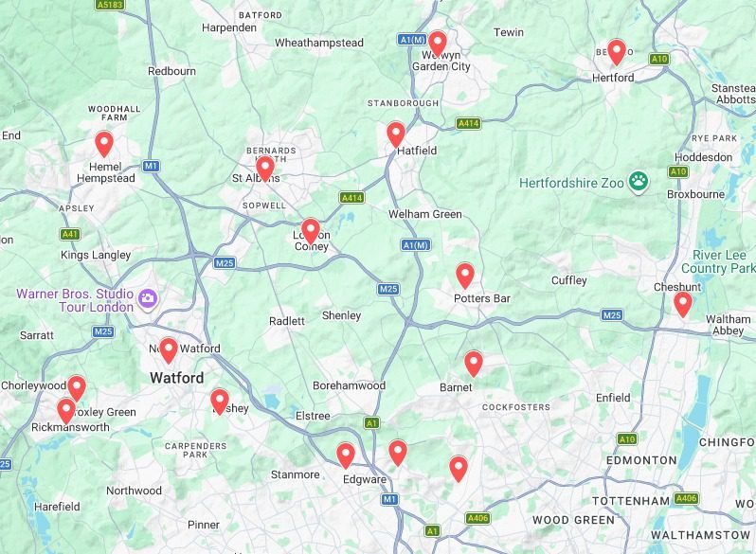Click the Cheshunt location pin
756x554 pixels.
click(683, 304)
